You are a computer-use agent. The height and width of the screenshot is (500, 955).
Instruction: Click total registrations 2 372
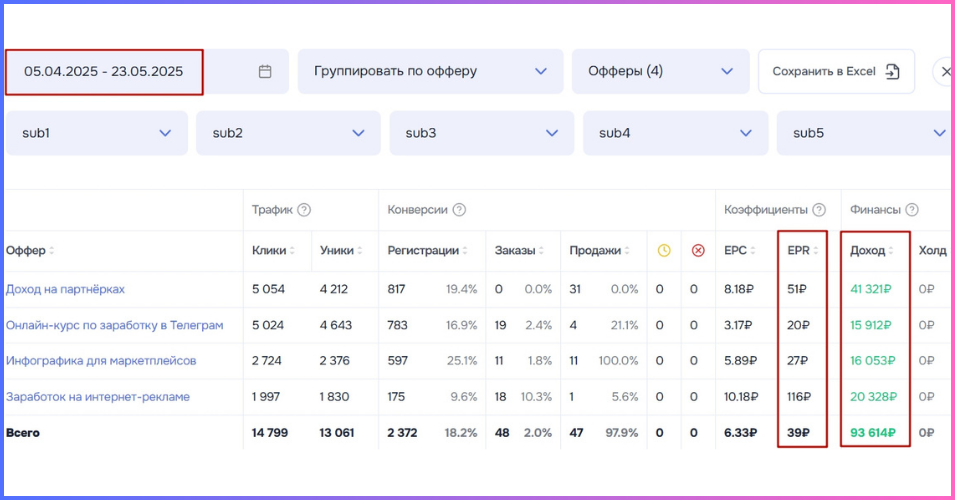tap(402, 433)
